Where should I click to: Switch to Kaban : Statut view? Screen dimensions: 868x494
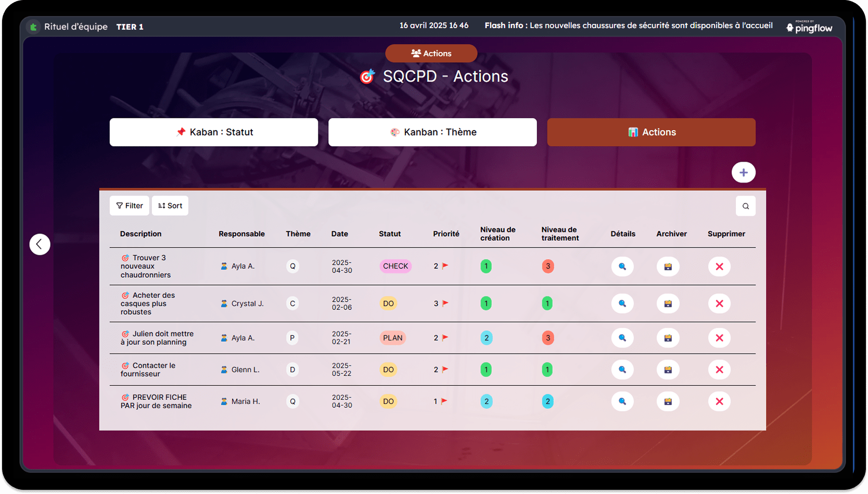tap(214, 132)
